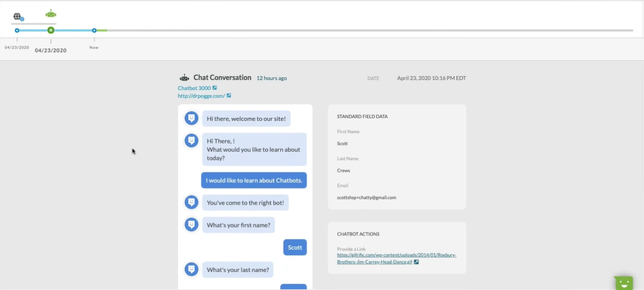This screenshot has height=290, width=644.
Task: Click bot avatar beside the welcome message
Action: pyautogui.click(x=191, y=118)
